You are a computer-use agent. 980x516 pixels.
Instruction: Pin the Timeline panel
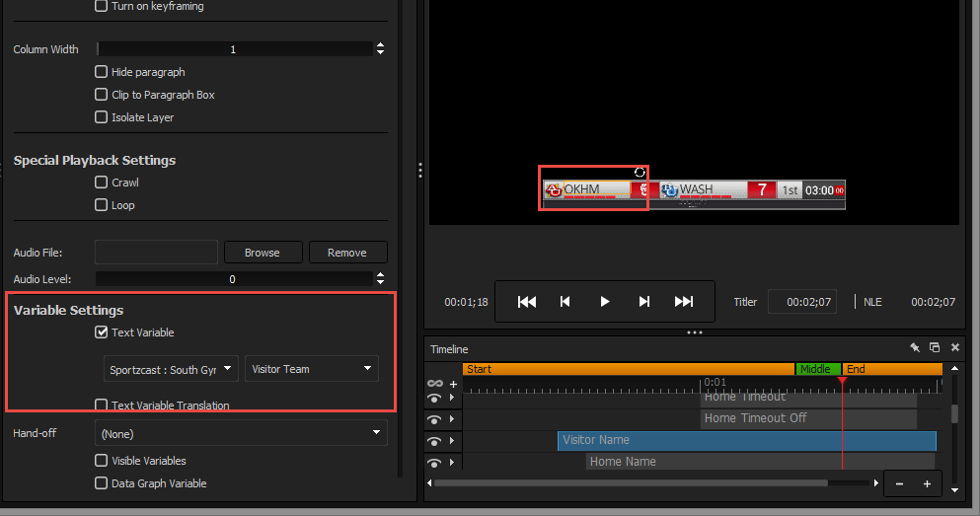tap(915, 348)
